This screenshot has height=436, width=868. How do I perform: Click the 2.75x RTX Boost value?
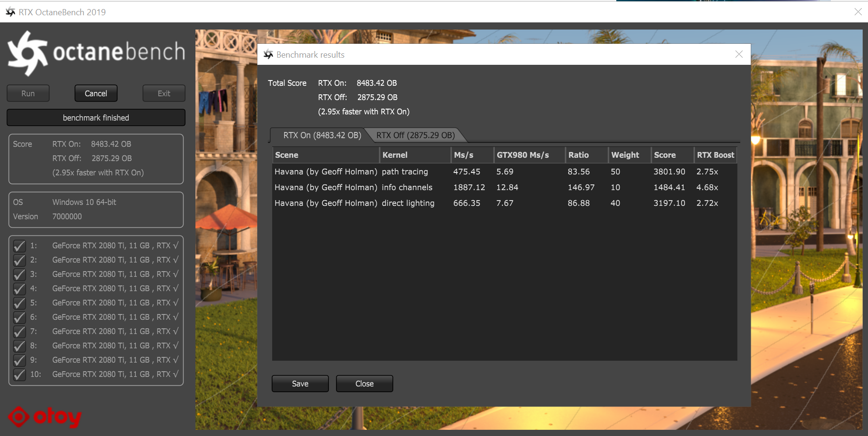coord(707,172)
